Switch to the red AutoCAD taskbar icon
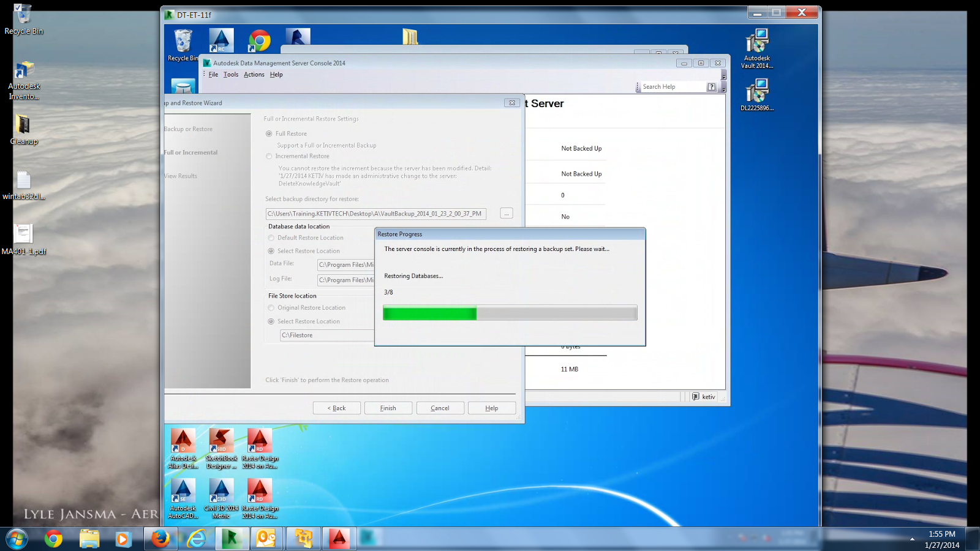 pos(339,539)
